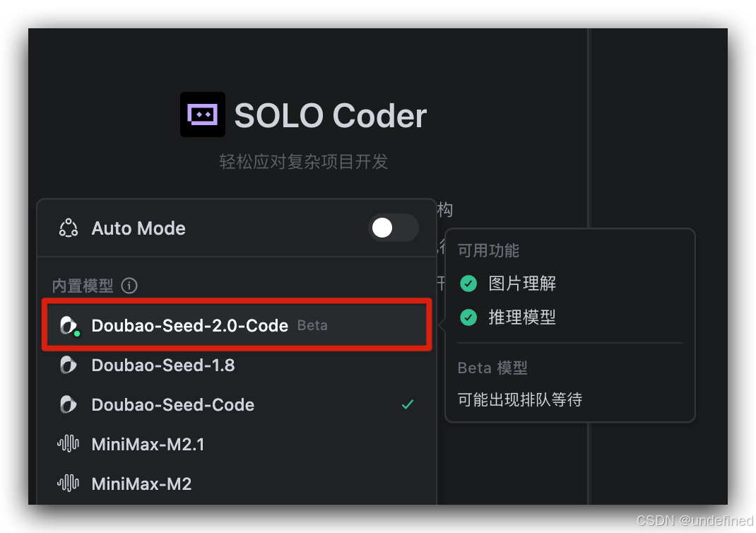756x533 pixels.
Task: Click the Doubao-Seed-1.8 model icon
Action: point(68,365)
